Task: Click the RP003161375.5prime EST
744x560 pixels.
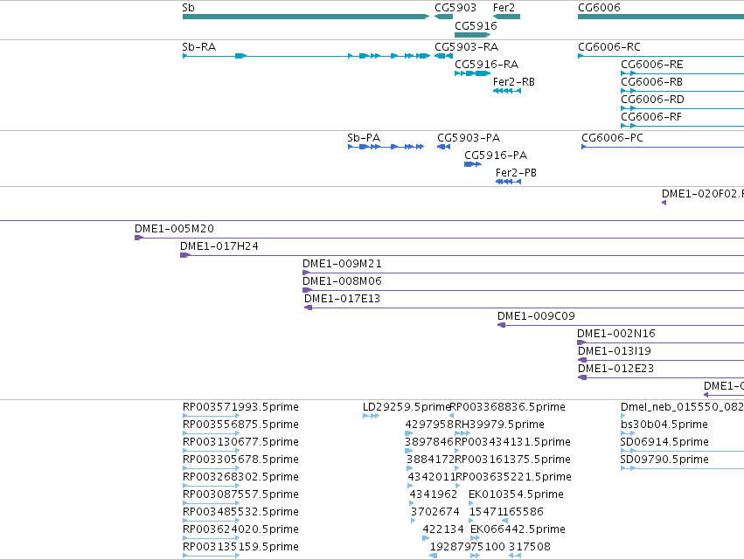Action: (x=457, y=468)
